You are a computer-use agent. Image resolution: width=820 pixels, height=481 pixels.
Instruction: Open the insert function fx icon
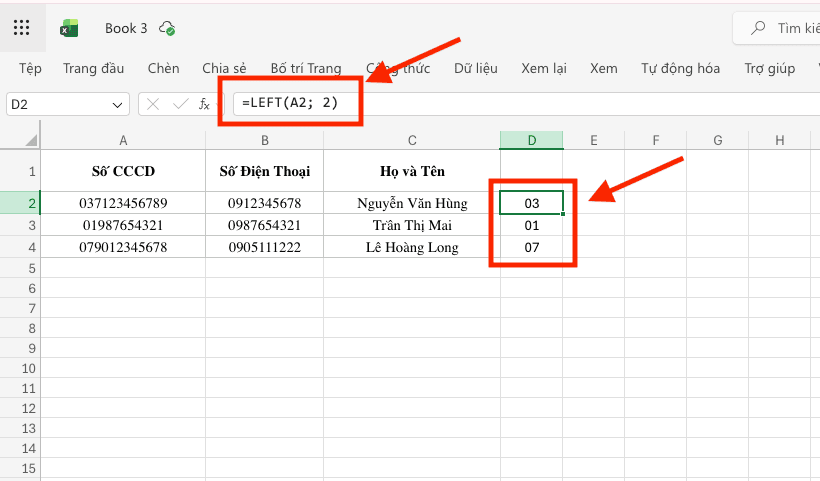coord(204,104)
